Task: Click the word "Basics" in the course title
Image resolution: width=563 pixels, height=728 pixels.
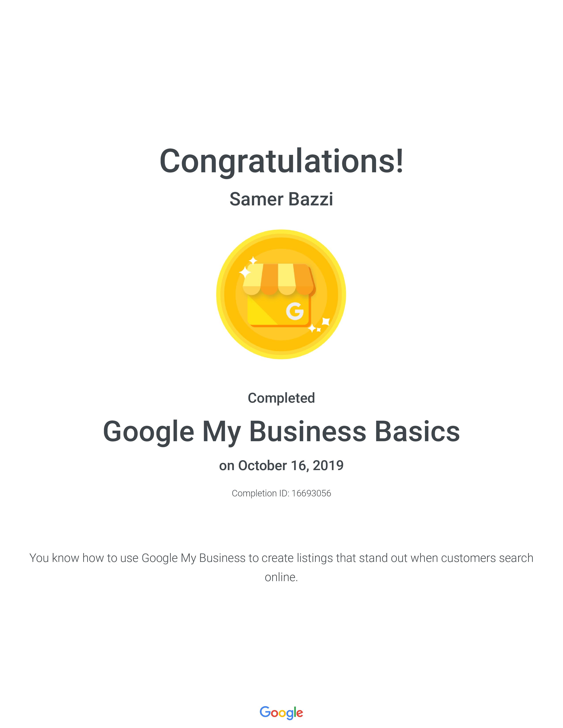Action: click(417, 431)
